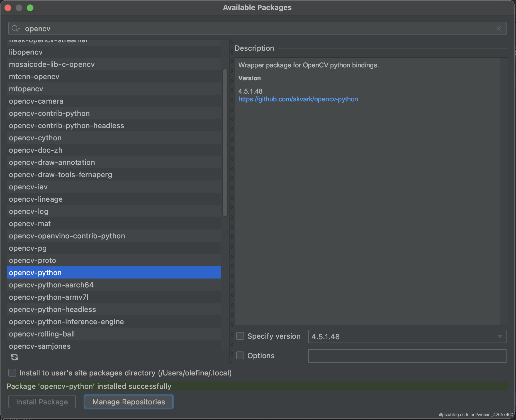Select opencv-lineage package

tap(114, 199)
